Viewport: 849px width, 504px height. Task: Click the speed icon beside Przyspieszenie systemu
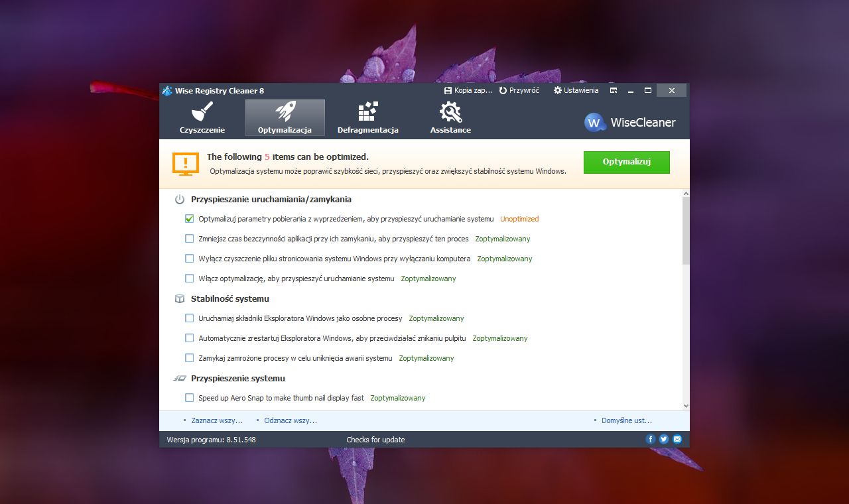pyautogui.click(x=180, y=378)
